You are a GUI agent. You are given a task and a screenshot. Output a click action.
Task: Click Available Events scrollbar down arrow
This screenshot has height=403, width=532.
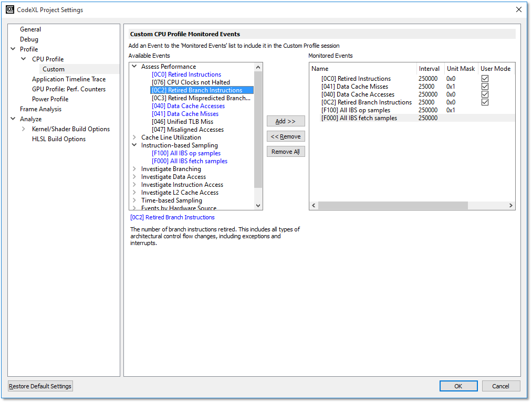tap(258, 205)
